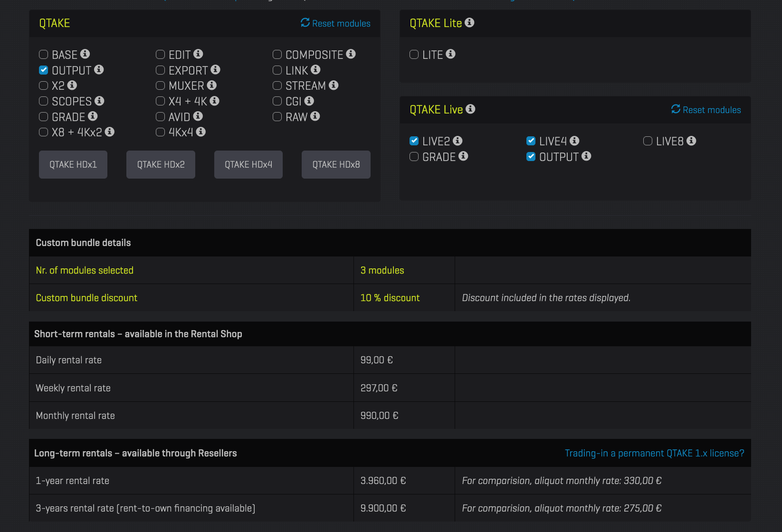Click the QTAKE Live reset refresh icon

[675, 109]
